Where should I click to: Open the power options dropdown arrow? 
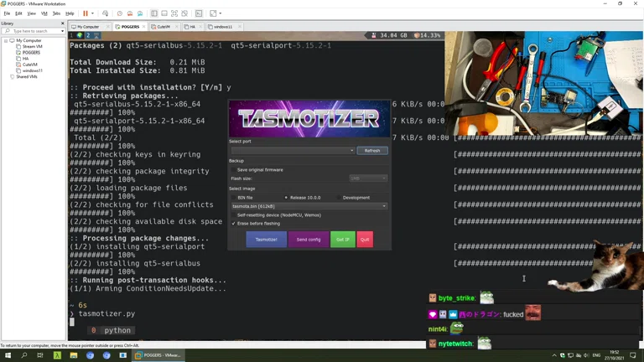[x=92, y=13]
